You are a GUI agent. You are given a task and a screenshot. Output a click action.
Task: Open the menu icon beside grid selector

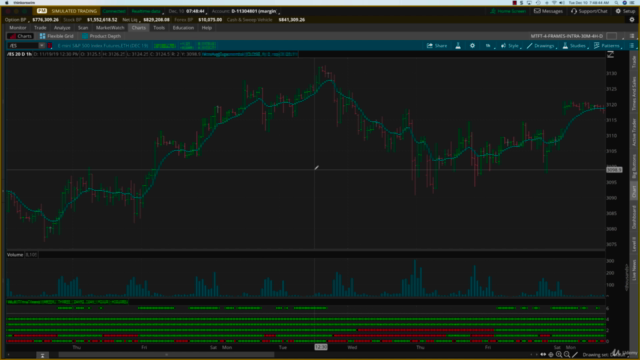click(x=632, y=36)
